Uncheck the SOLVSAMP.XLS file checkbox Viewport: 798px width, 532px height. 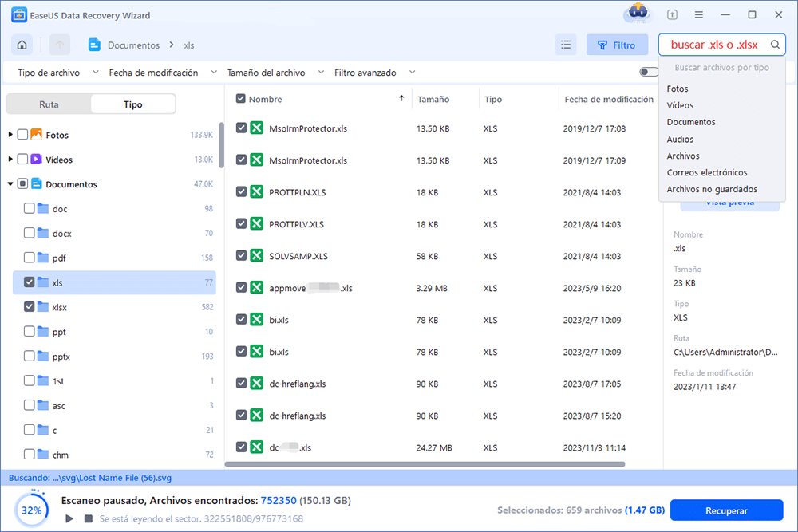click(241, 255)
